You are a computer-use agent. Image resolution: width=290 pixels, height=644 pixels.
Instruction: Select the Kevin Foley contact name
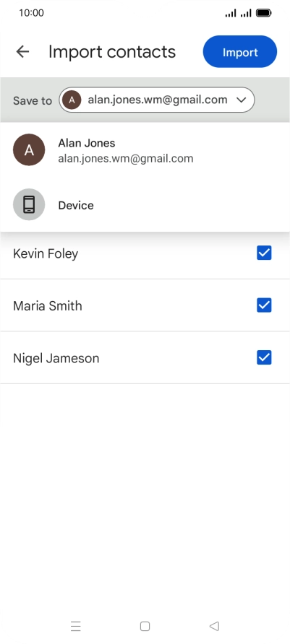tap(46, 253)
